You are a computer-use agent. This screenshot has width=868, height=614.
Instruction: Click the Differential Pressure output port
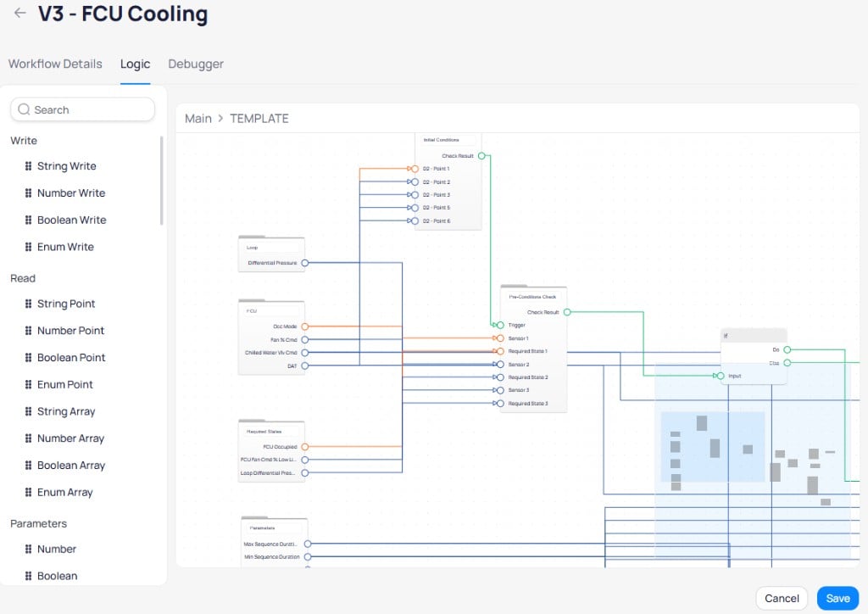[305, 263]
